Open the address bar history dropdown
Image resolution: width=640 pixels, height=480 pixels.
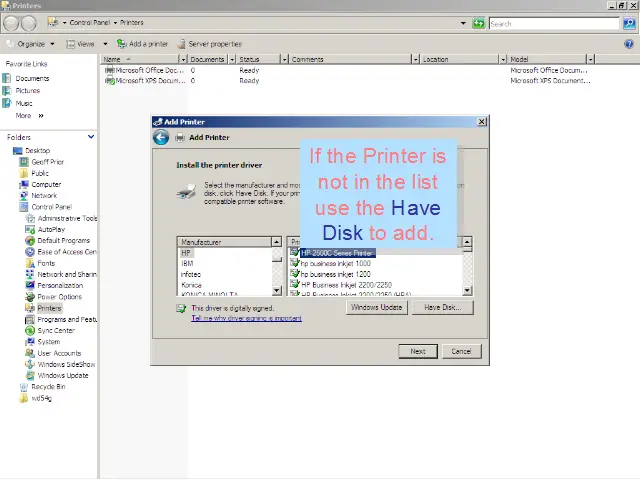(463, 23)
